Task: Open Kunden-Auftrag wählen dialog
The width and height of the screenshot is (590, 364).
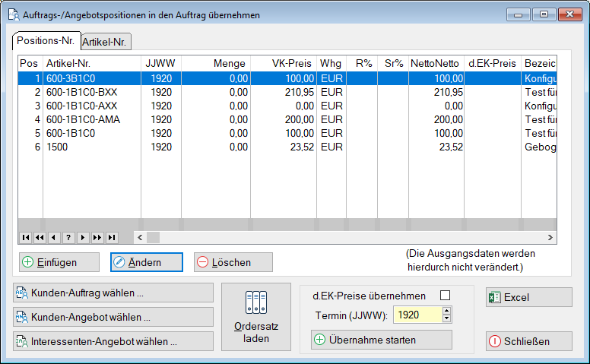Action: coord(113,293)
